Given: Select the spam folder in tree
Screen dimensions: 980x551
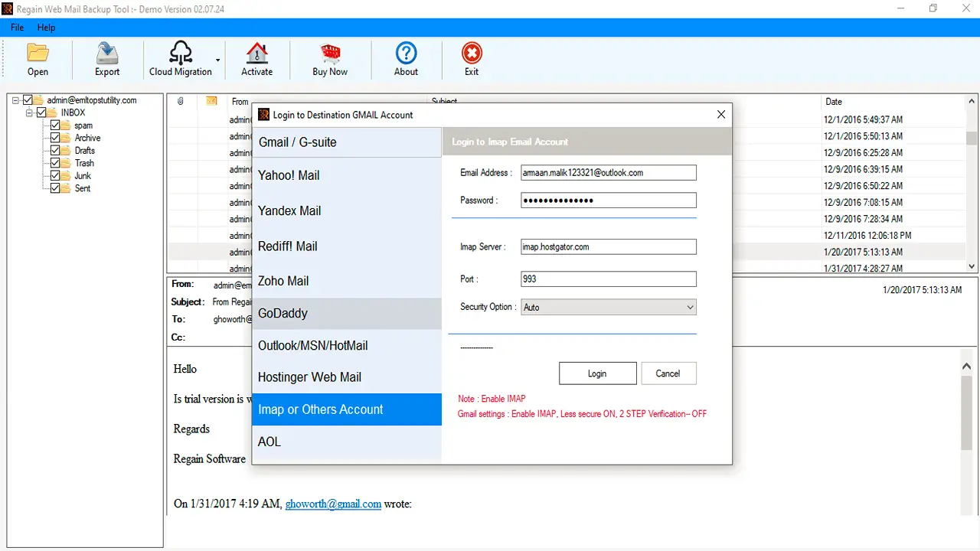Looking at the screenshot, I should pos(83,126).
